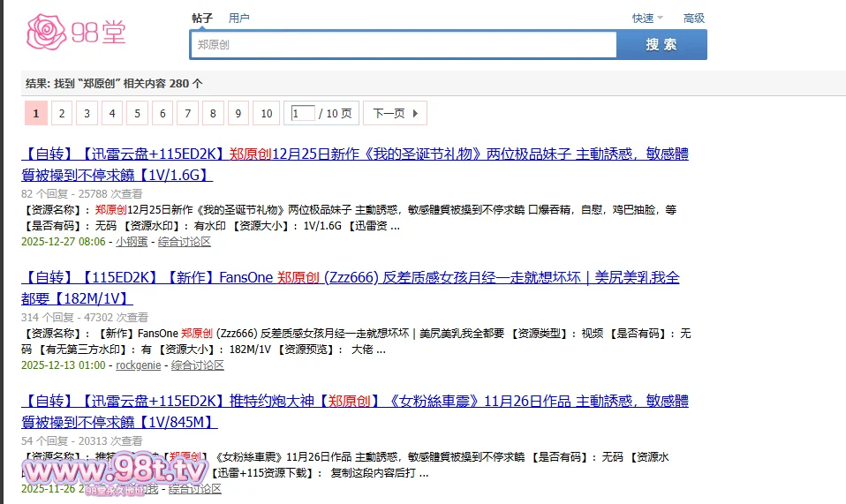
Task: Click the page number input box
Action: click(303, 113)
